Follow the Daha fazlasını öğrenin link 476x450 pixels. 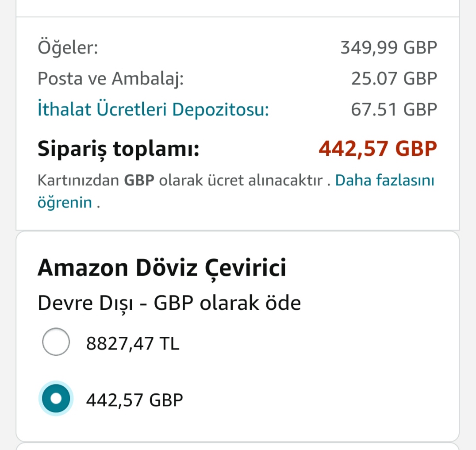point(384,181)
